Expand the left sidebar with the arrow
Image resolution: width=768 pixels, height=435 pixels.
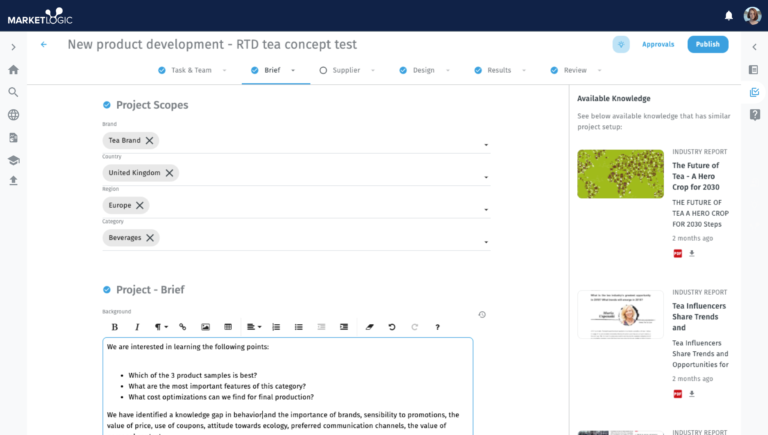(13, 48)
